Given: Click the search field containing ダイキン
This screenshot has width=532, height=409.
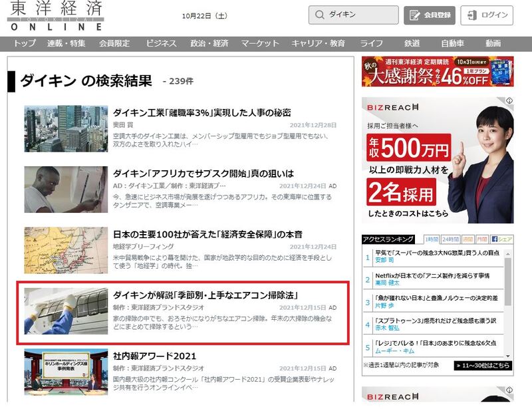Looking at the screenshot, I should (354, 15).
